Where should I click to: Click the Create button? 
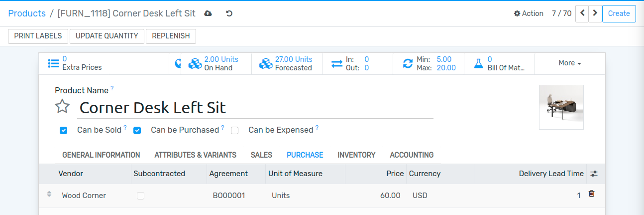point(619,13)
